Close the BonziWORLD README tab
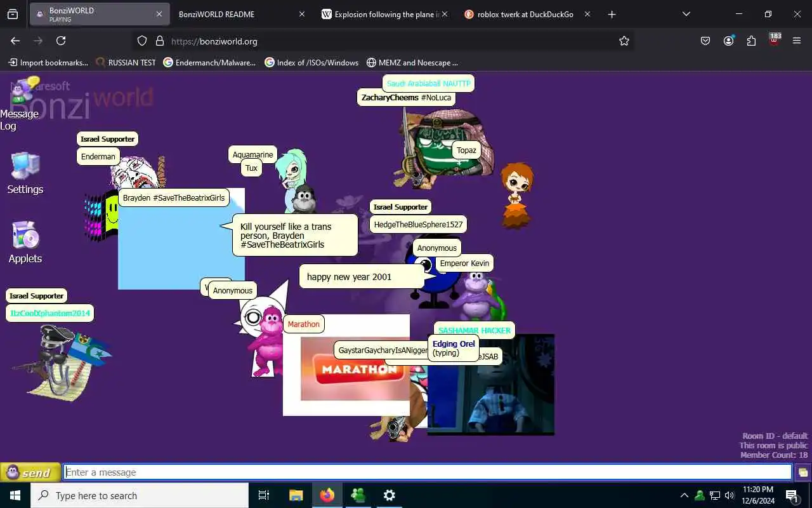The width and height of the screenshot is (812, 508). click(x=302, y=14)
